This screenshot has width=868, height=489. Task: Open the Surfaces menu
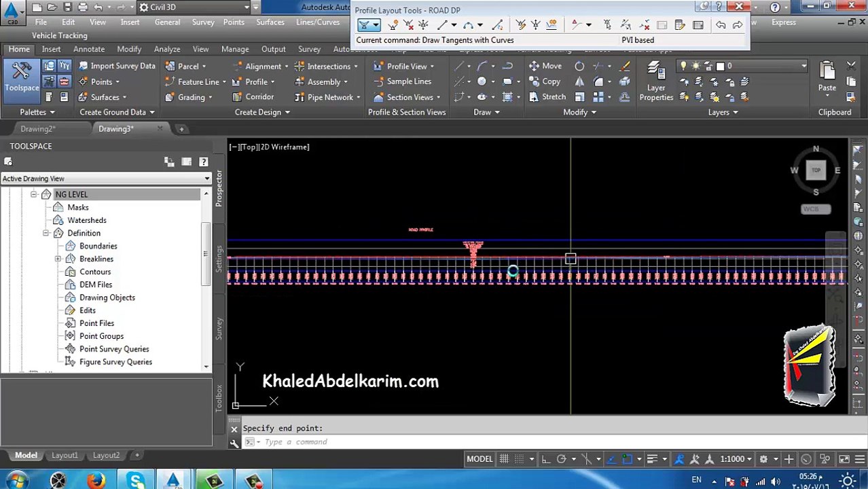tap(270, 22)
